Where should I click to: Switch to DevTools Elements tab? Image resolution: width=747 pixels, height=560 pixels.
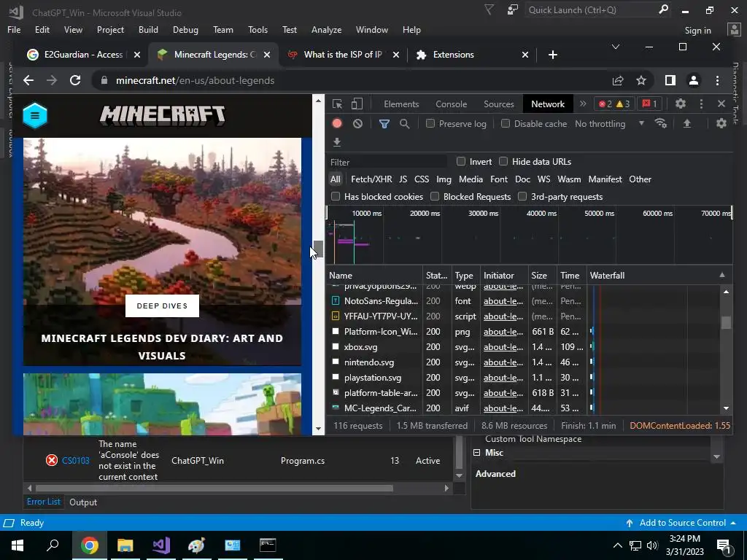click(x=401, y=104)
